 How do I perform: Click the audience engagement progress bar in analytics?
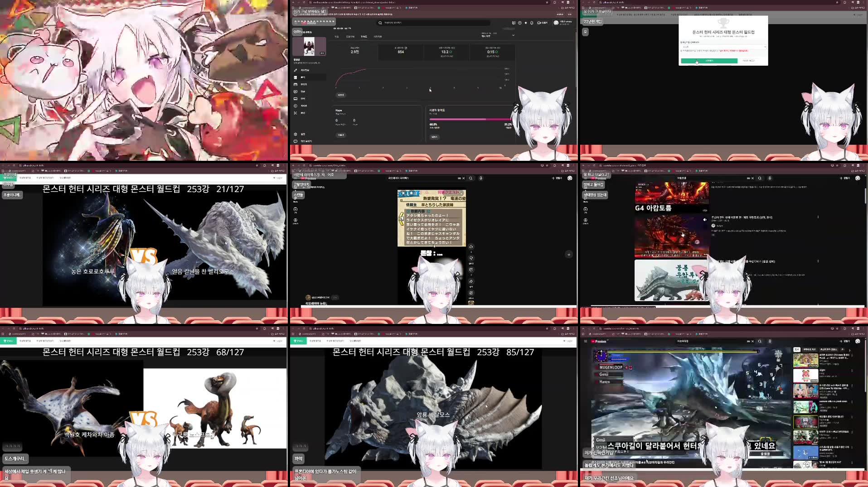469,119
